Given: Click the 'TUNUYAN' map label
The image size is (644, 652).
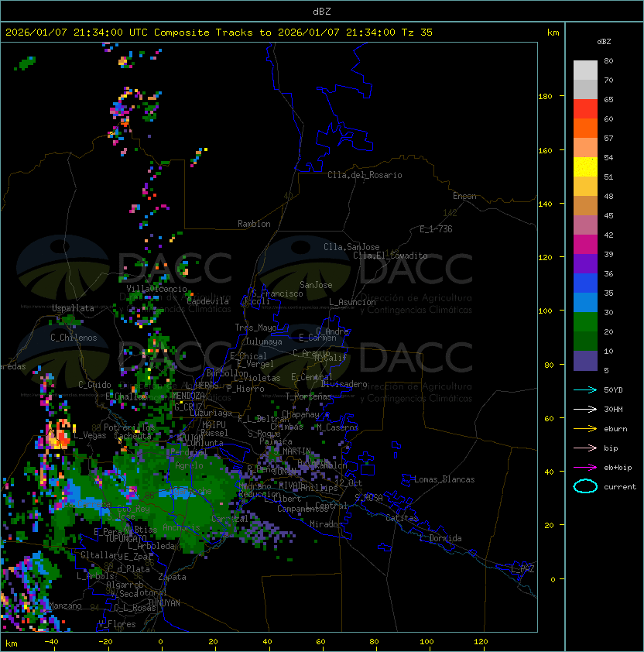Looking at the screenshot, I should click(164, 603).
